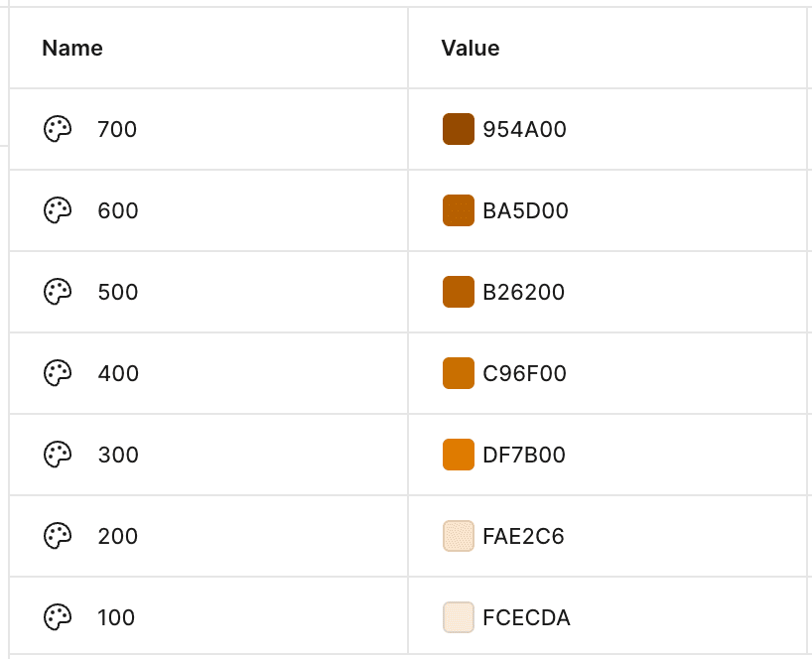The image size is (812, 659).
Task: Click the Value column header
Action: point(471,48)
